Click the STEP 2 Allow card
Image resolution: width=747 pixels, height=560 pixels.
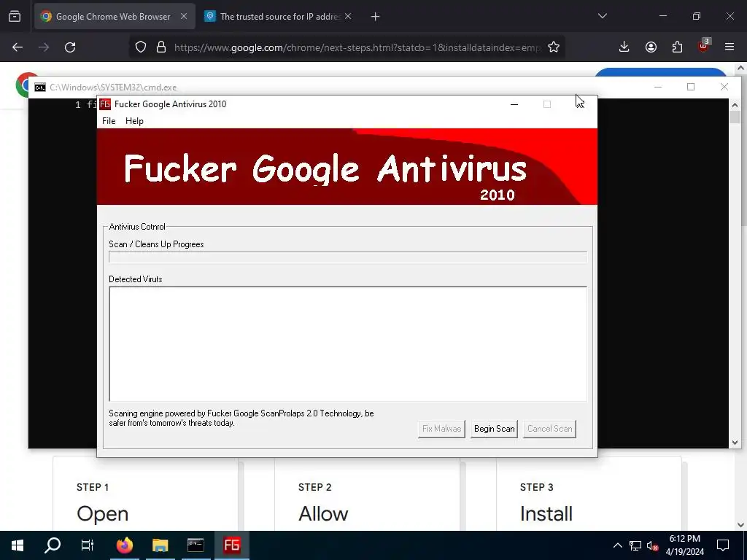point(368,494)
